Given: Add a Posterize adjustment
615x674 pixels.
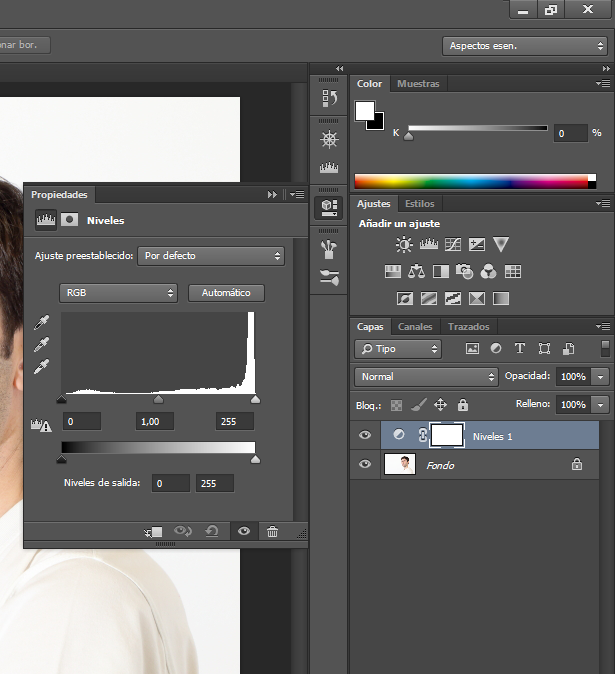Looking at the screenshot, I should [429, 298].
